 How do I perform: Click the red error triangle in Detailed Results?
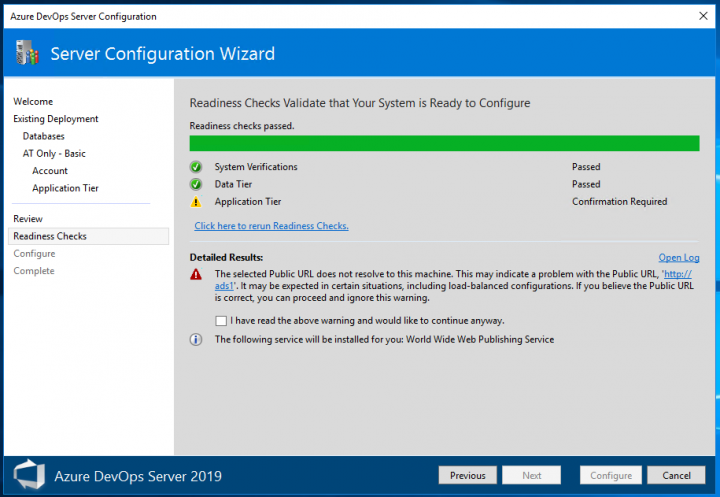[x=196, y=274]
